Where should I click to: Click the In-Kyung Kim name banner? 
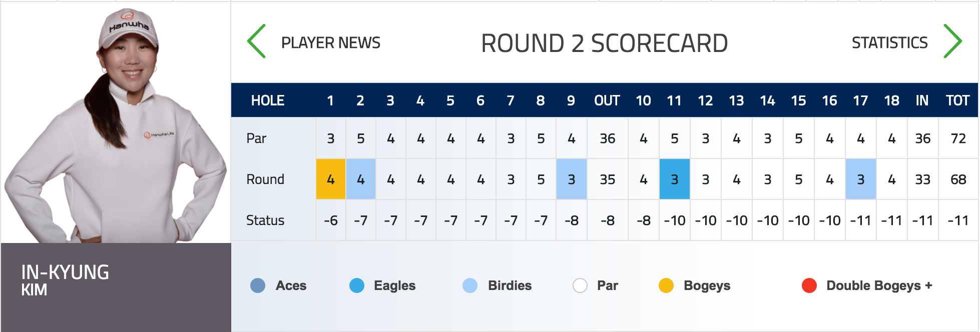pos(116,287)
